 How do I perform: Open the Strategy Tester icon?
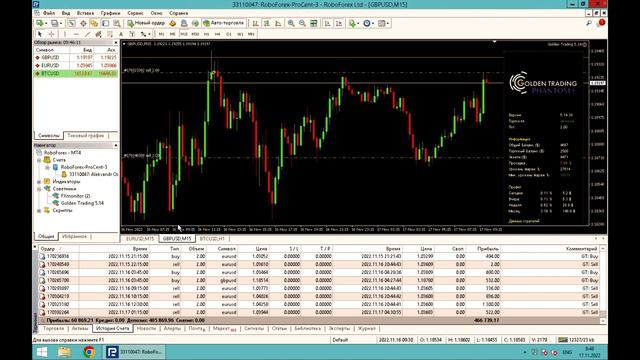pyautogui.click(x=117, y=23)
